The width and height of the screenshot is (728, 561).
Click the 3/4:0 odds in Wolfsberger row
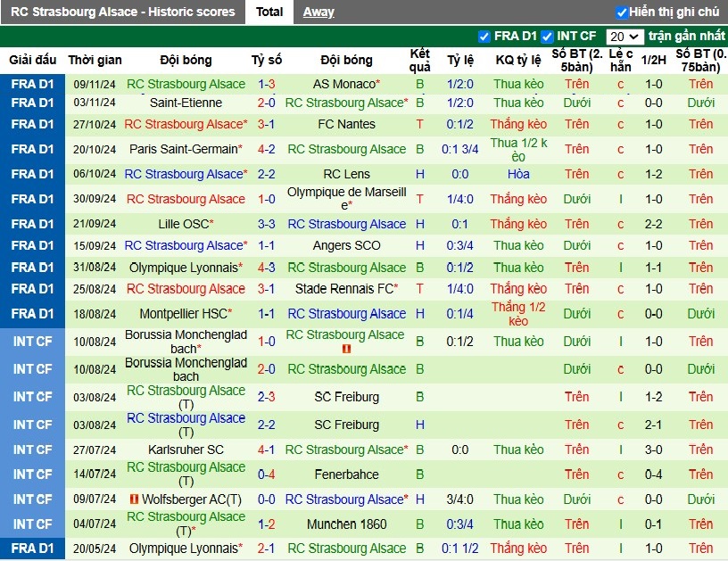coord(460,499)
